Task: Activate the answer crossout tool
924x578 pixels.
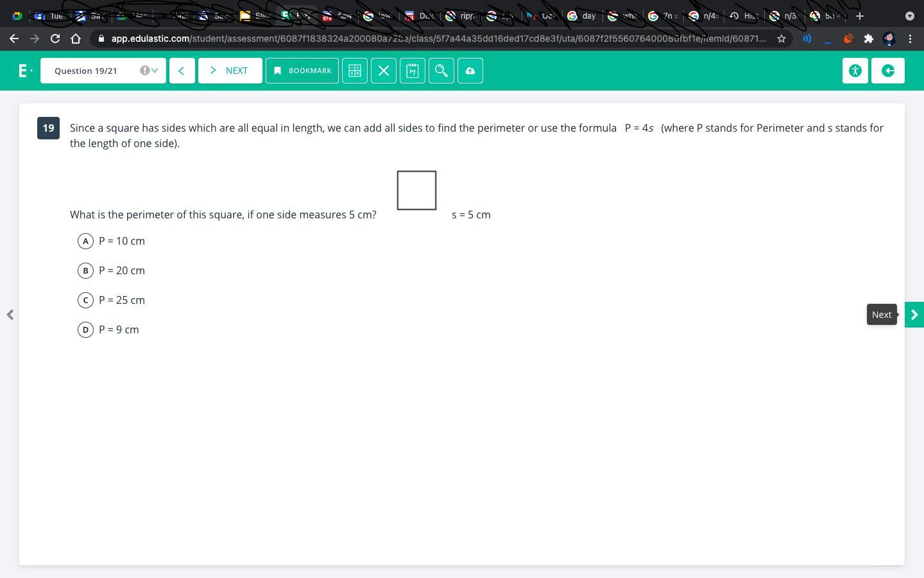Action: [384, 71]
